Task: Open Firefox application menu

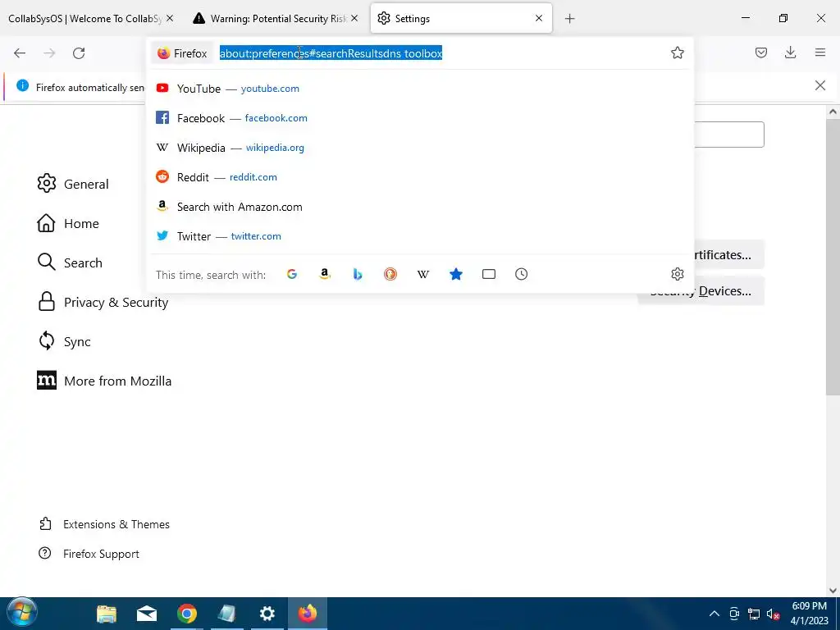Action: [x=819, y=52]
